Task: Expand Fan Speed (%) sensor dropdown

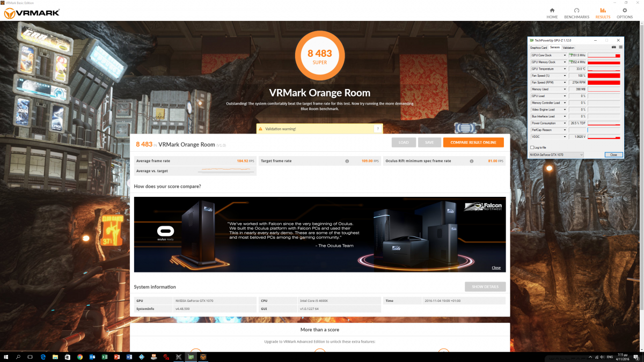Action: tap(564, 76)
